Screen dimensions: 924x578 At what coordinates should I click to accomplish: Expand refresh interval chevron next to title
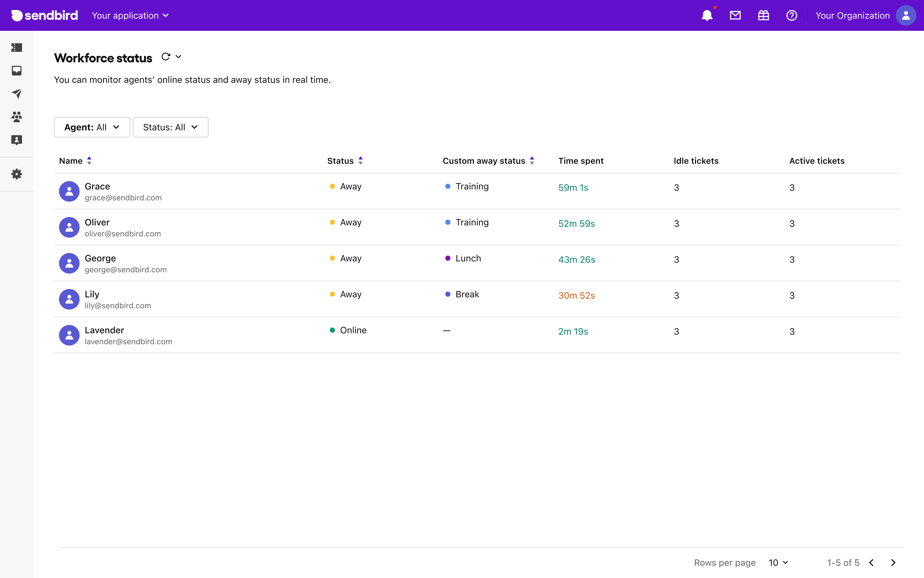pos(178,57)
